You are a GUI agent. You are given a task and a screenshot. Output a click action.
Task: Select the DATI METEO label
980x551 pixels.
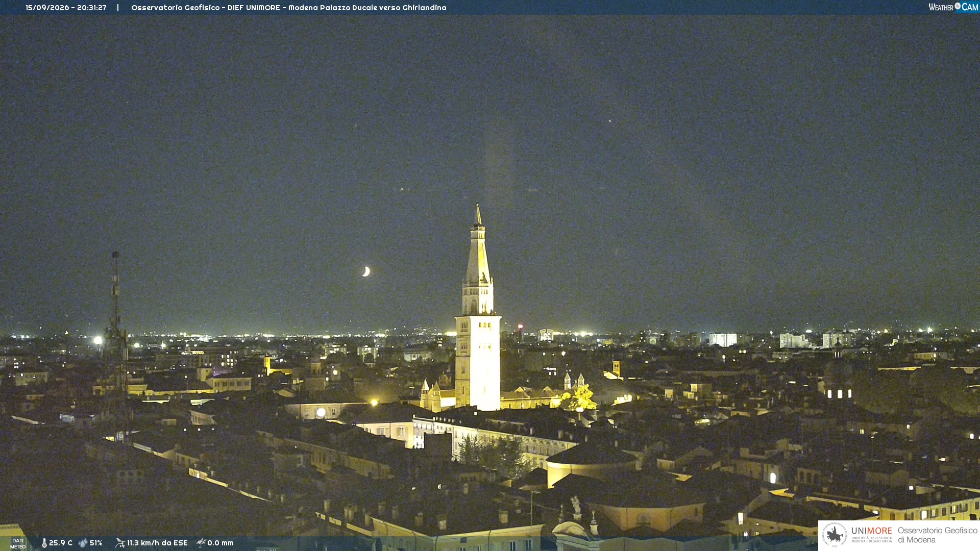pos(18,543)
